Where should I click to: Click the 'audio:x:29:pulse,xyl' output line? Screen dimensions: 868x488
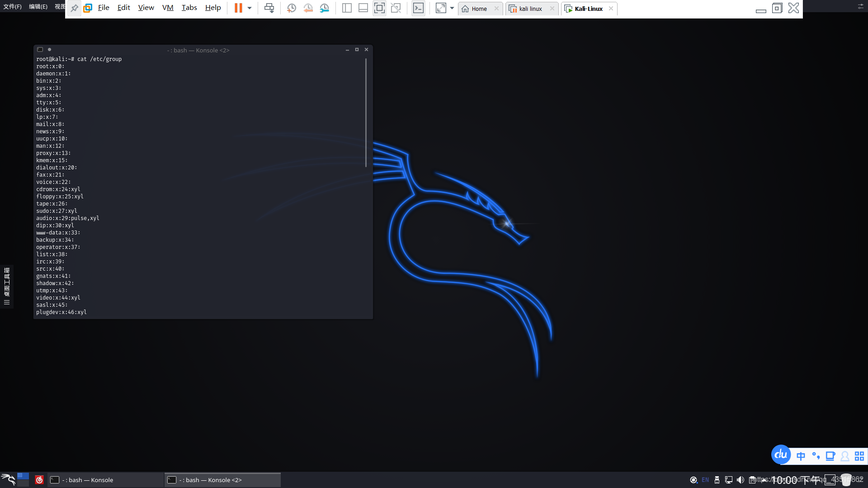(x=68, y=218)
